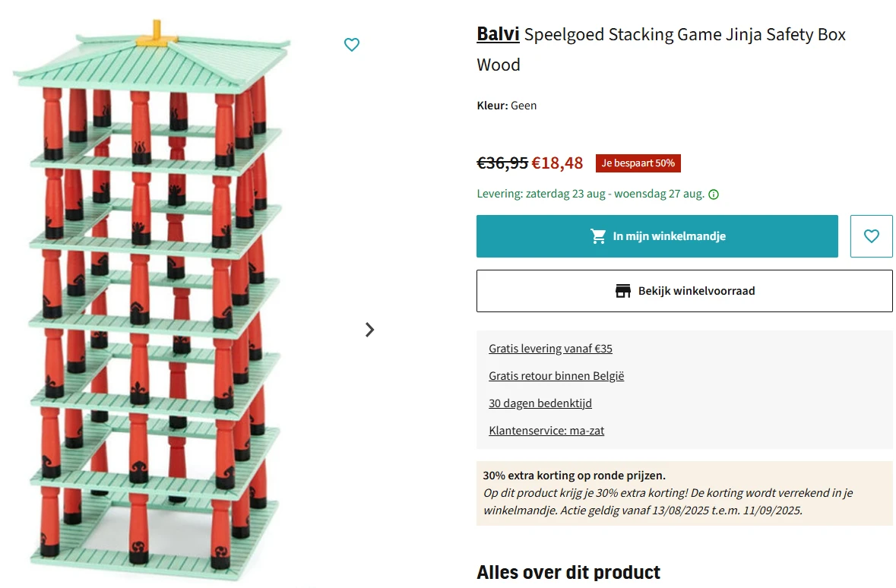The height and width of the screenshot is (588, 896).
Task: Select the strikethrough original price €36,95
Action: click(x=502, y=163)
